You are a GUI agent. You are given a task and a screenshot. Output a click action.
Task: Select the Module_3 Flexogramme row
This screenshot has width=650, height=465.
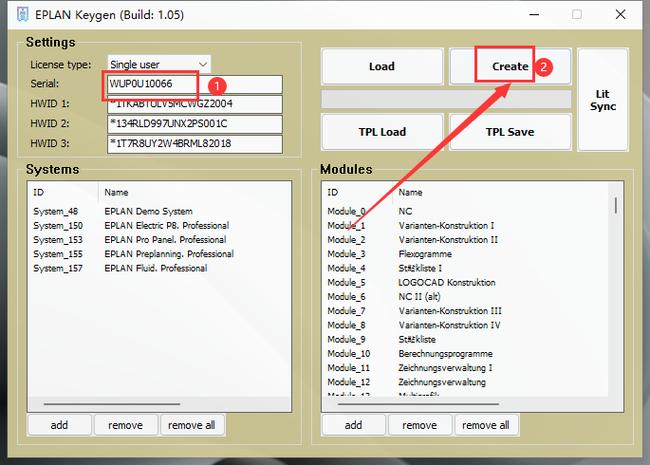click(465, 254)
